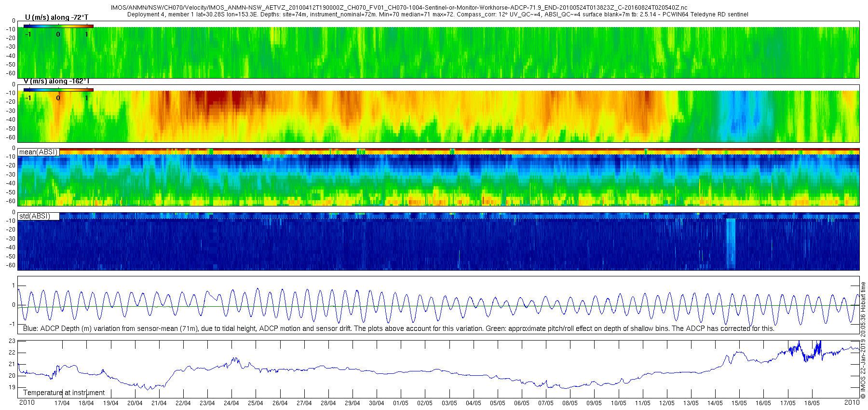Click the 01/05 date tick label
The height and width of the screenshot is (410, 868).
pos(401,403)
